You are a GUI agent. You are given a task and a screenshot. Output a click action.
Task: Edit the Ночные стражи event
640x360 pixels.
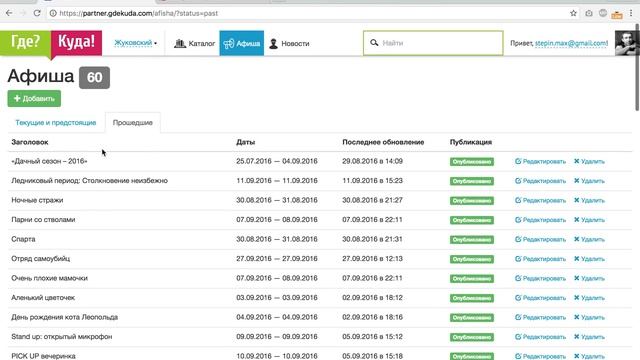coord(540,200)
